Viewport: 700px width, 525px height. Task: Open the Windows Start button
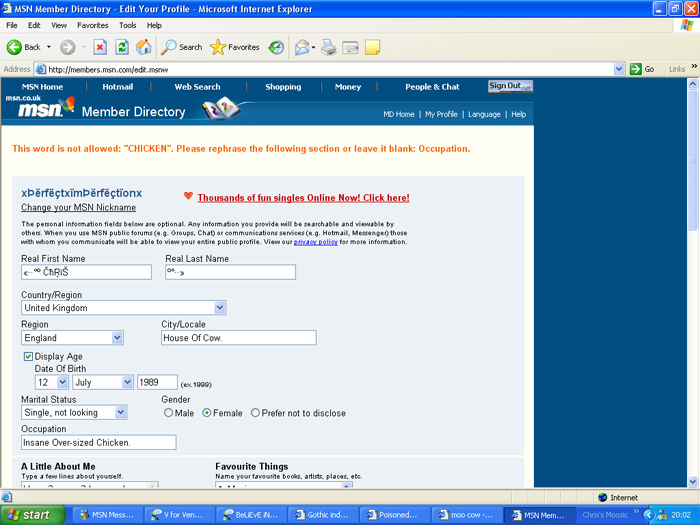32,515
